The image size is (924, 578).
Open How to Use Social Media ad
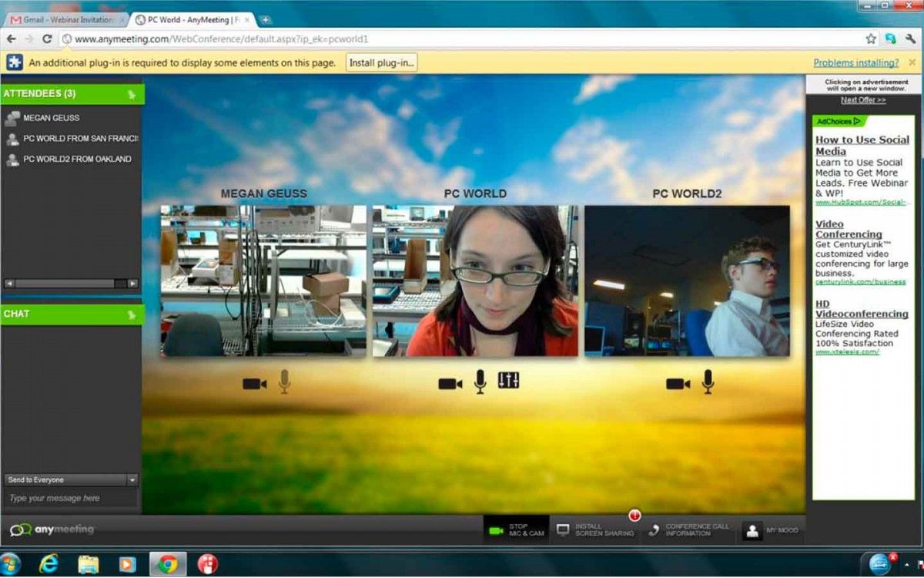[x=862, y=145]
